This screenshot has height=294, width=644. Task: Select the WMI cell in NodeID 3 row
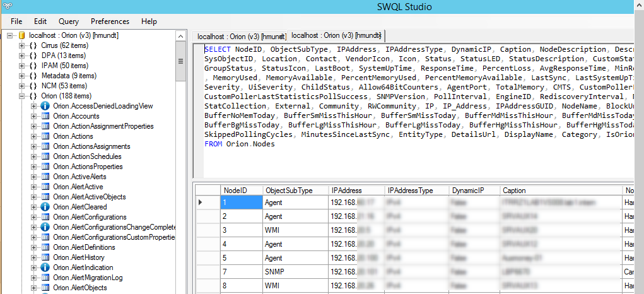pos(296,230)
